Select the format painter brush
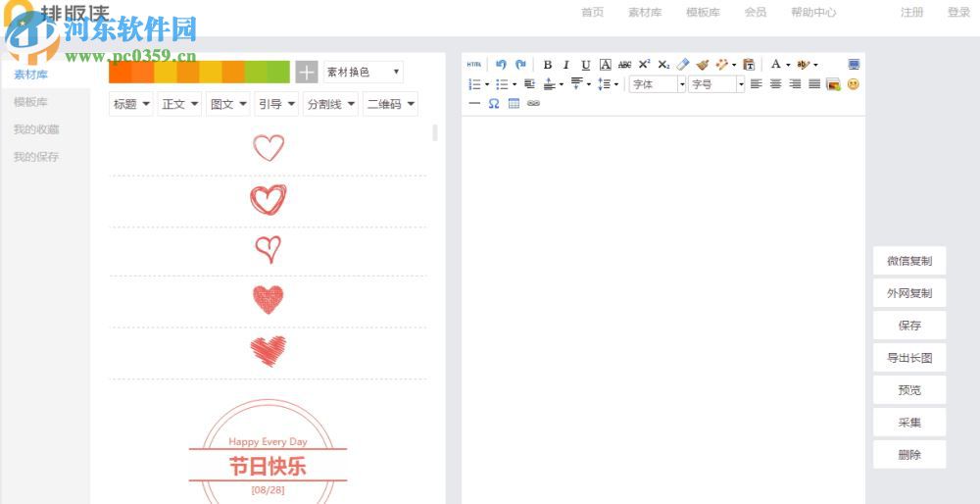 pos(703,65)
